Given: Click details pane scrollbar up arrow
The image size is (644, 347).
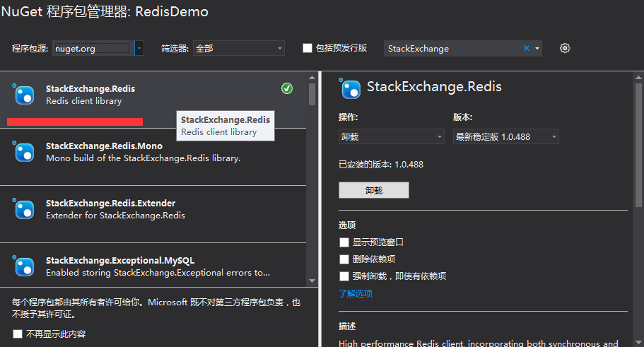Looking at the screenshot, I should (x=638, y=77).
